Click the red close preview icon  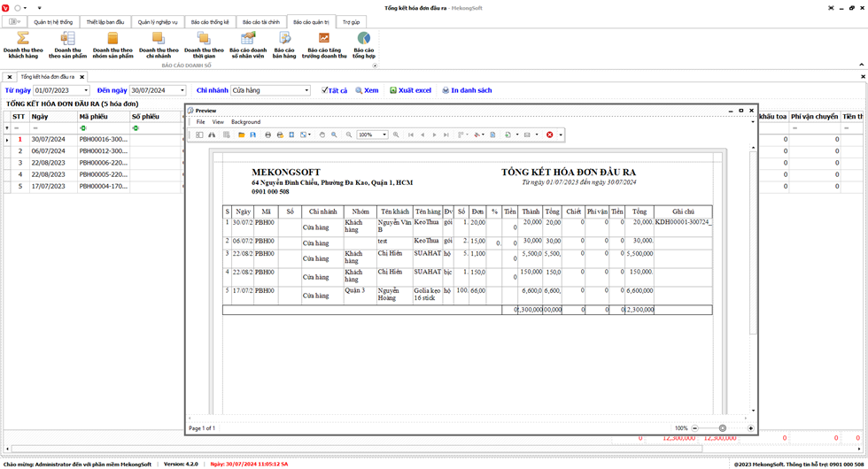pyautogui.click(x=549, y=135)
